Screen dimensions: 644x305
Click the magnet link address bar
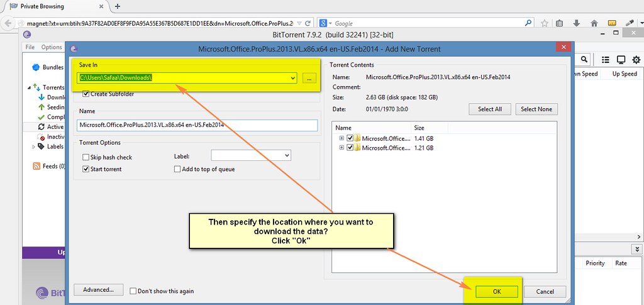point(160,23)
